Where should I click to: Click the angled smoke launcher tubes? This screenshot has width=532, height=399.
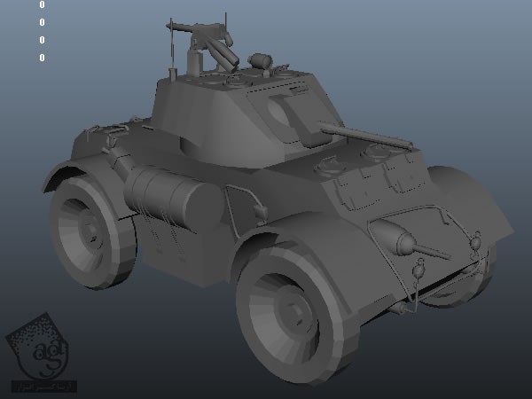coord(222,55)
